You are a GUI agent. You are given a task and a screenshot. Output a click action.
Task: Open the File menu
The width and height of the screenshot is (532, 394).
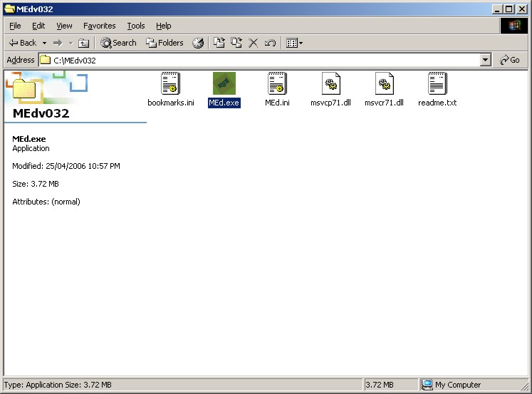click(15, 26)
